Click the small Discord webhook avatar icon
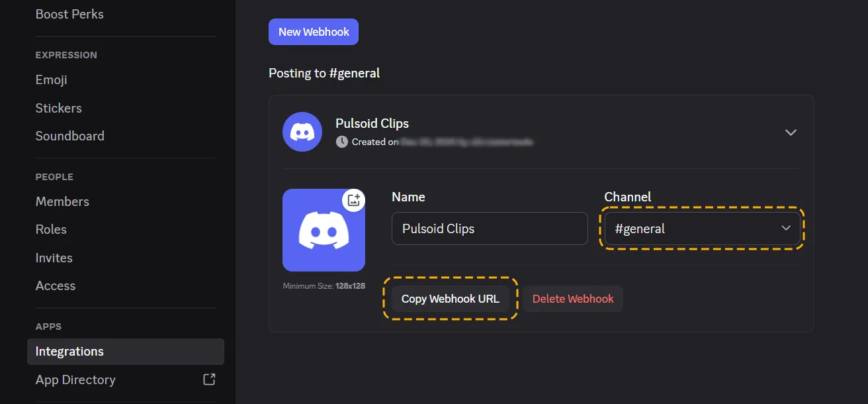This screenshot has height=404, width=868. point(302,132)
